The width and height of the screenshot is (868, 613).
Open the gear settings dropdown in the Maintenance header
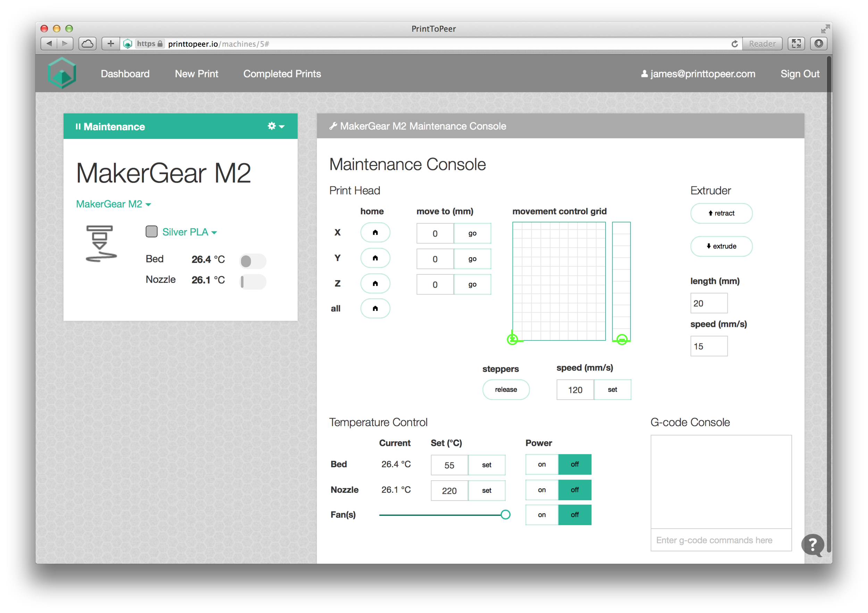click(276, 126)
